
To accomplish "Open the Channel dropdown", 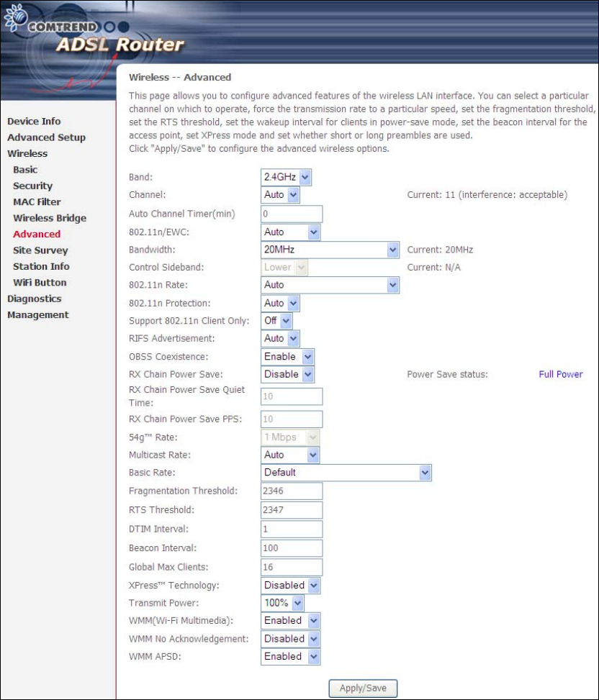I will pos(280,195).
